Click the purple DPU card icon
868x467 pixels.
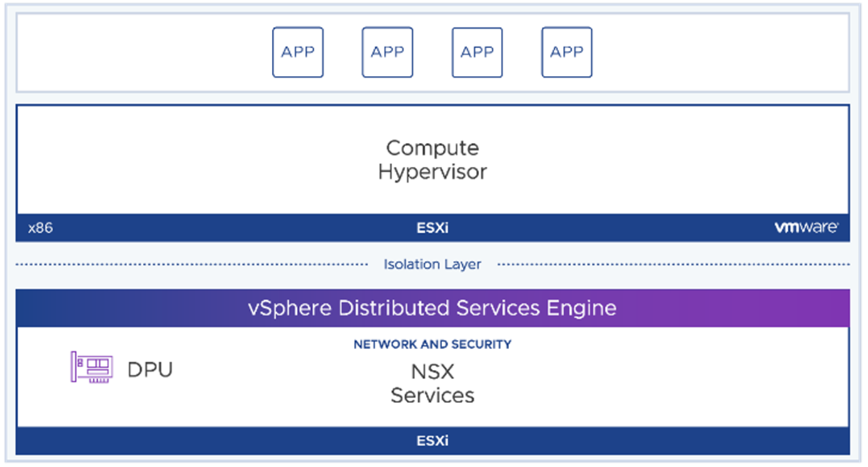pyautogui.click(x=91, y=367)
